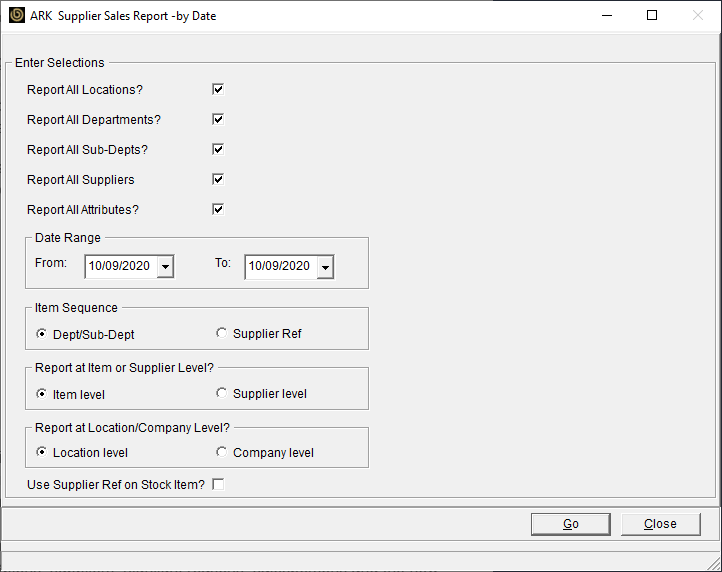Run the report with Go button
The width and height of the screenshot is (722, 572).
pyautogui.click(x=571, y=524)
